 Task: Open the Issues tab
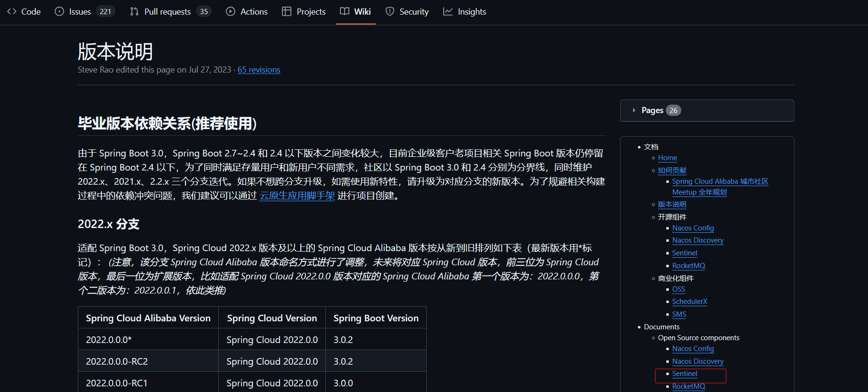coord(85,11)
